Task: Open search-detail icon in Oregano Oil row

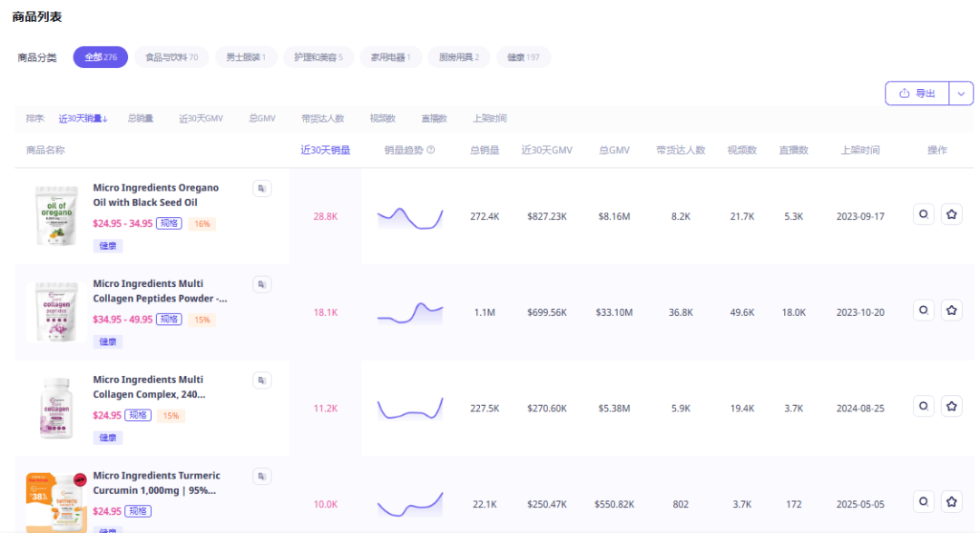Action: click(923, 214)
